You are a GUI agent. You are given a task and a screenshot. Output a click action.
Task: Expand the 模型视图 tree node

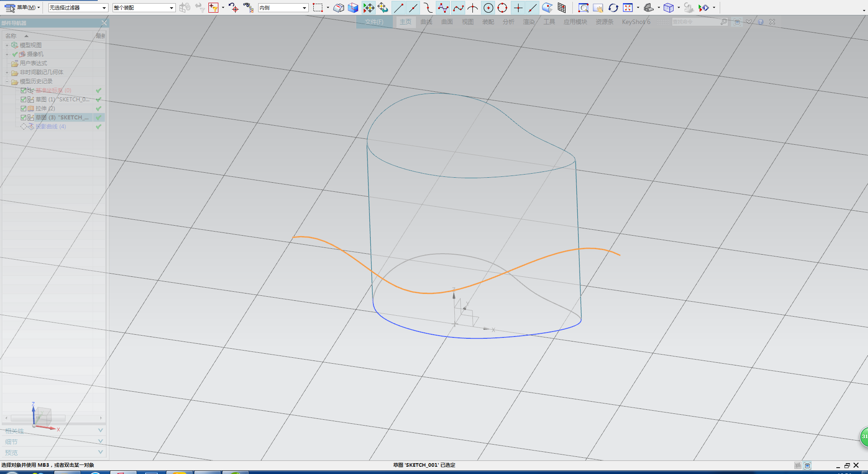pos(7,45)
